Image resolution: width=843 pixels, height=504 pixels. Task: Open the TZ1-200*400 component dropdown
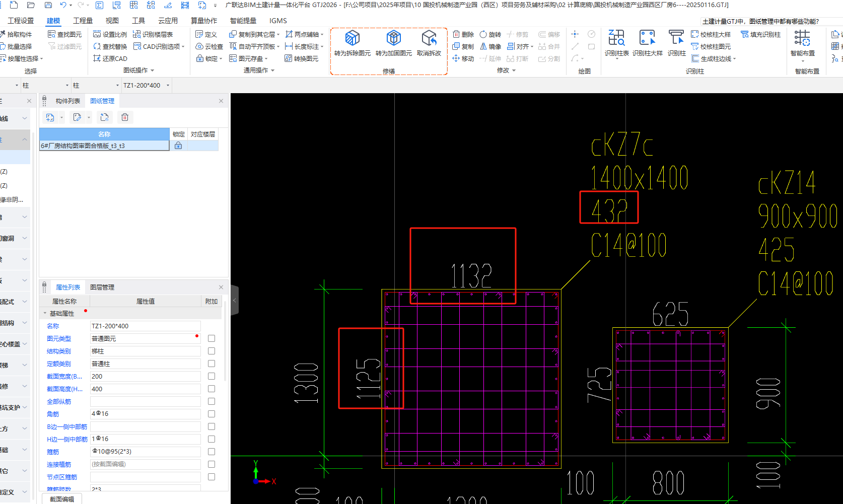tap(168, 86)
